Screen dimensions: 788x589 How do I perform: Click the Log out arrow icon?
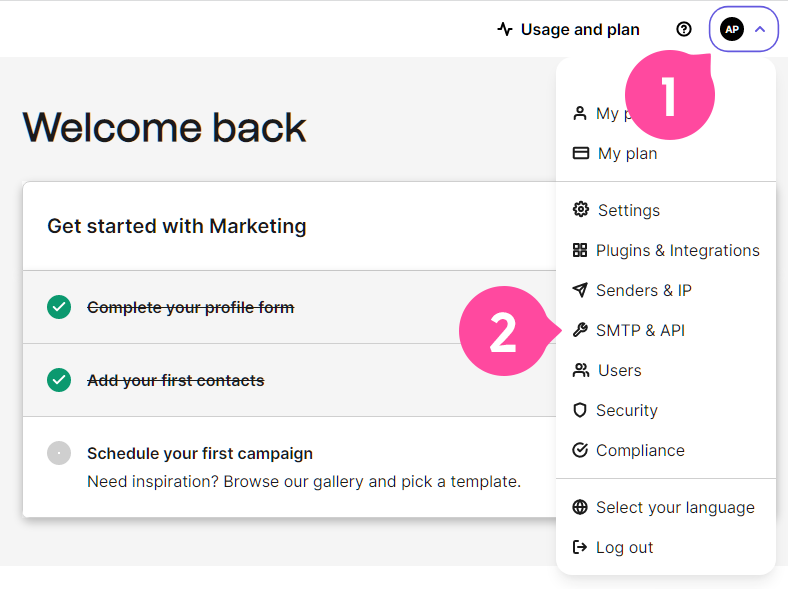pyautogui.click(x=580, y=547)
